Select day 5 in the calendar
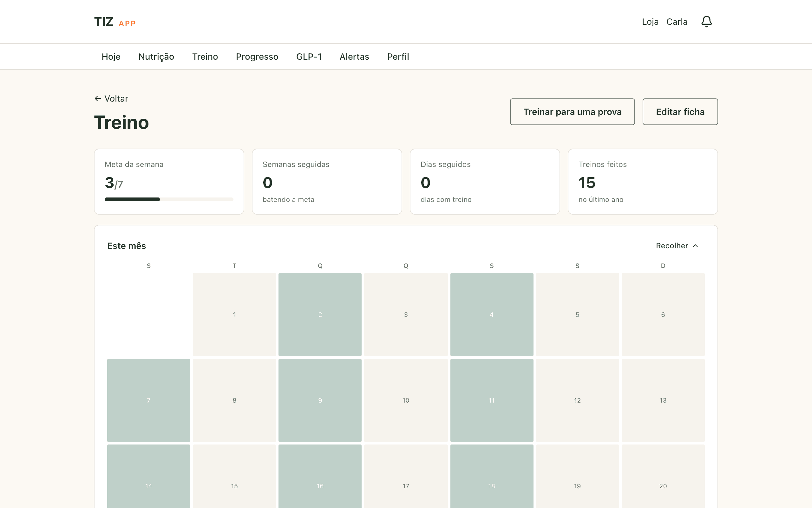The image size is (812, 508). pyautogui.click(x=578, y=314)
